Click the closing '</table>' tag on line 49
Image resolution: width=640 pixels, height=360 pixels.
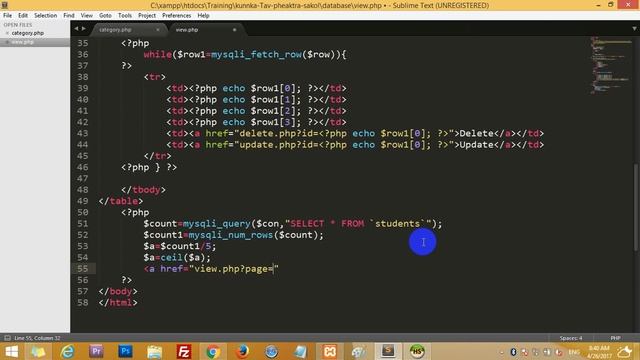click(x=121, y=201)
